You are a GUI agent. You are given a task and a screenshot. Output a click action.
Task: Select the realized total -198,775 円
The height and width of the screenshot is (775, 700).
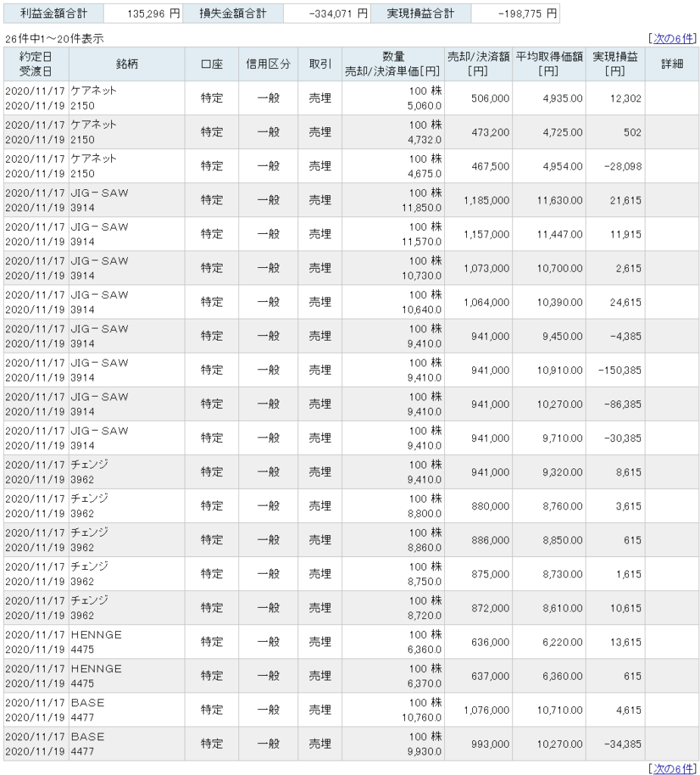[527, 14]
